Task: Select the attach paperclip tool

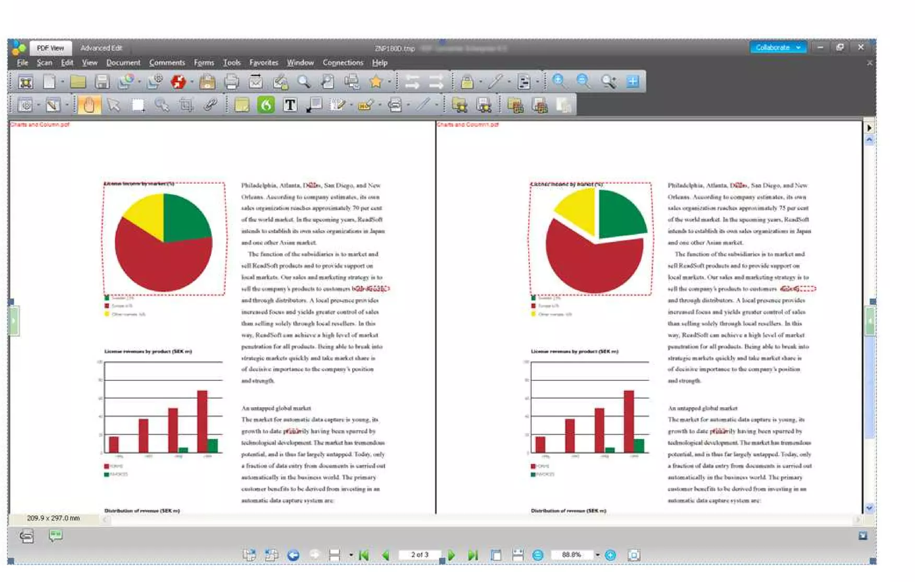Action: (x=210, y=105)
